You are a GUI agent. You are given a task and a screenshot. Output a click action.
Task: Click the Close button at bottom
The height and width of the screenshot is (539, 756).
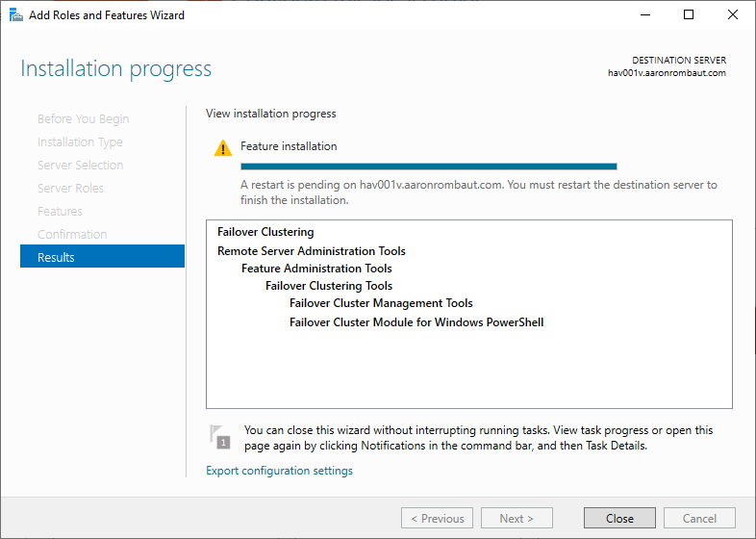coord(619,518)
